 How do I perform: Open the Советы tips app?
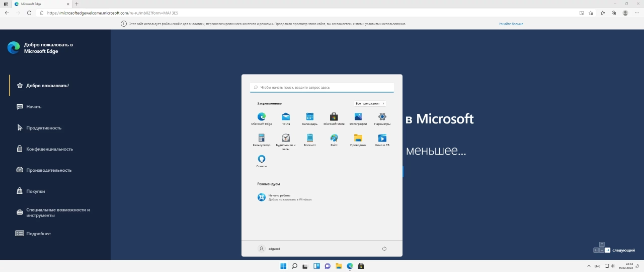click(x=262, y=161)
